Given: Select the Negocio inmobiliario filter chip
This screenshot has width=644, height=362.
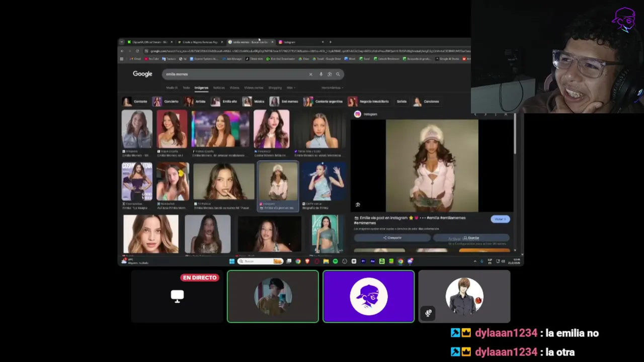Looking at the screenshot, I should point(368,102).
